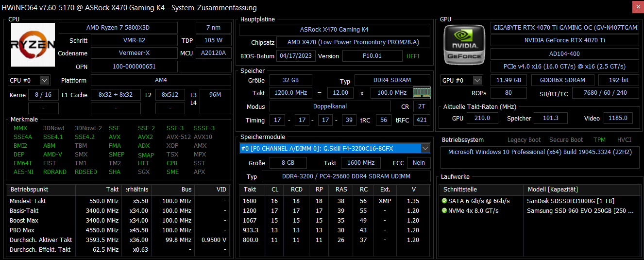Click the XMP profile cell in the 1600 row

[x=385, y=201]
